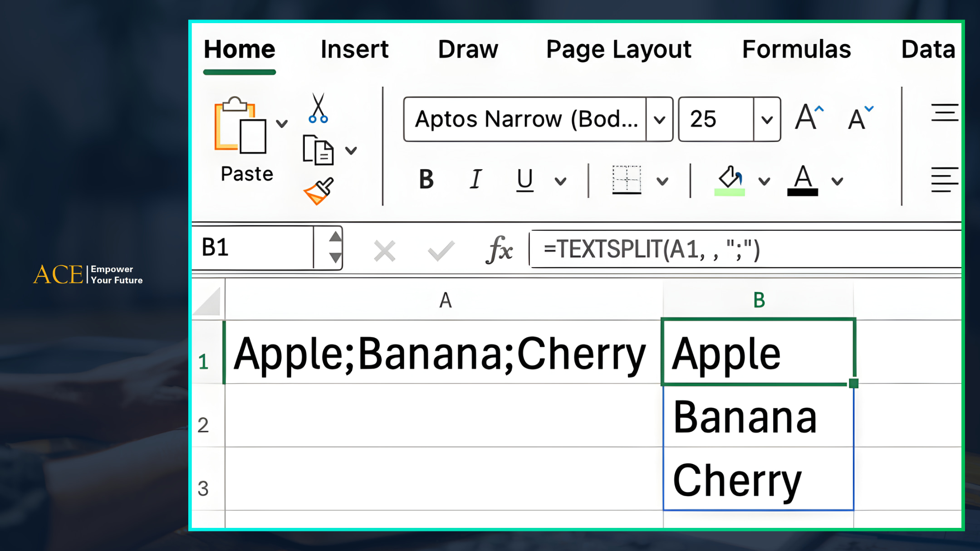Click the Copy icon
This screenshot has width=980, height=551.
coord(318,150)
